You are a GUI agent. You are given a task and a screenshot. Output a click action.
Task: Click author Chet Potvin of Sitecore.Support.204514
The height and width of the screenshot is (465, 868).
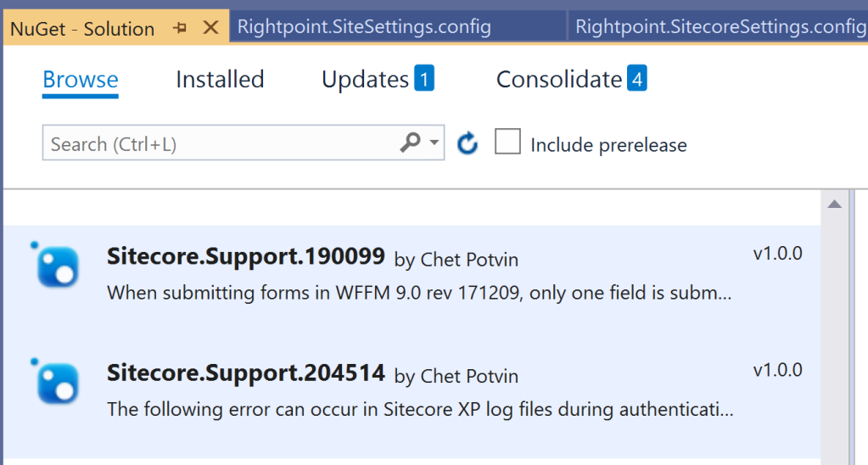pyautogui.click(x=469, y=377)
